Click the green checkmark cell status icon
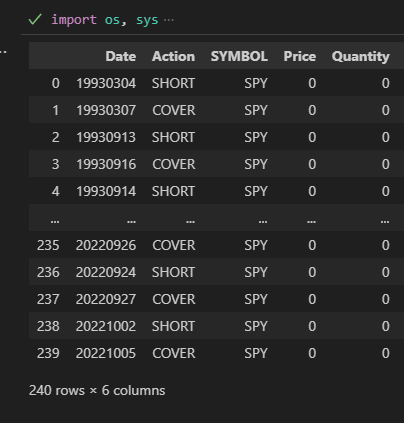 (x=35, y=20)
